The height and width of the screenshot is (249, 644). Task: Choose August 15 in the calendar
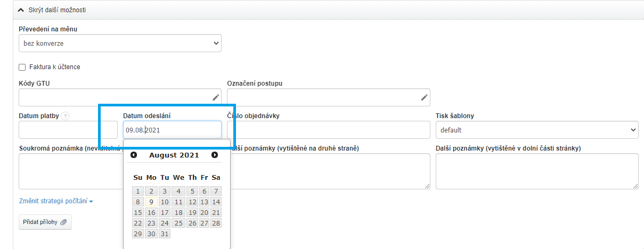click(x=138, y=213)
